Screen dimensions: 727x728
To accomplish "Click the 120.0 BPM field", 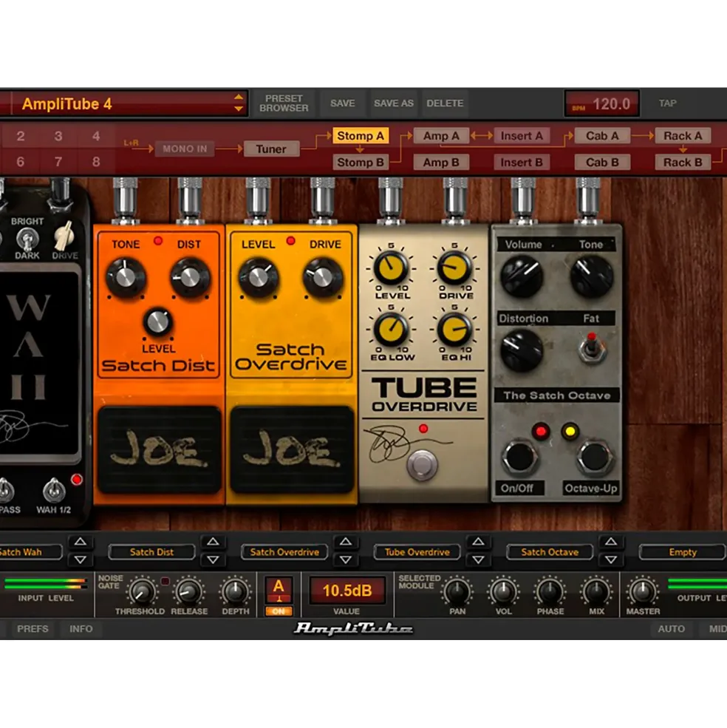I will coord(602,103).
